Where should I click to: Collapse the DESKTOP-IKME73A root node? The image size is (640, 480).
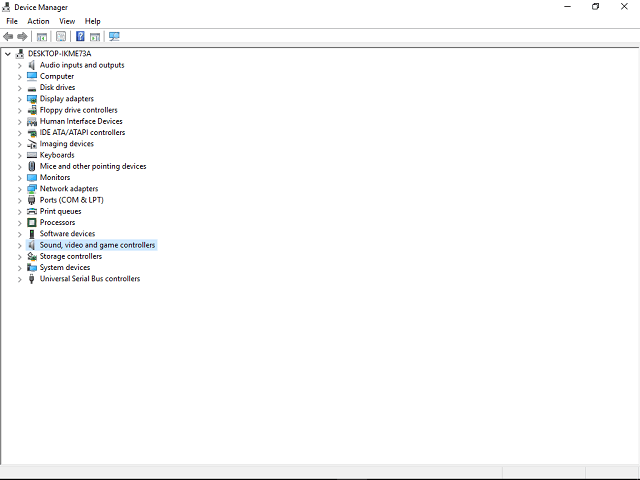pos(8,54)
